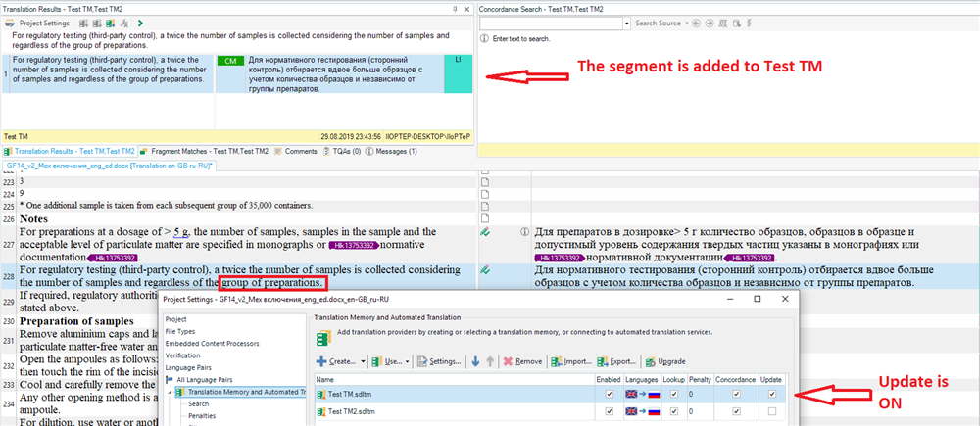Click the translated status icon on segment 228

[484, 270]
